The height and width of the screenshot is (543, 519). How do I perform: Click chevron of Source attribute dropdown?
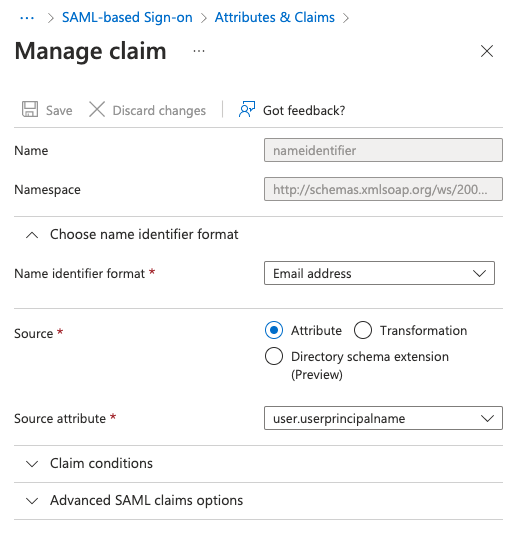[487, 418]
